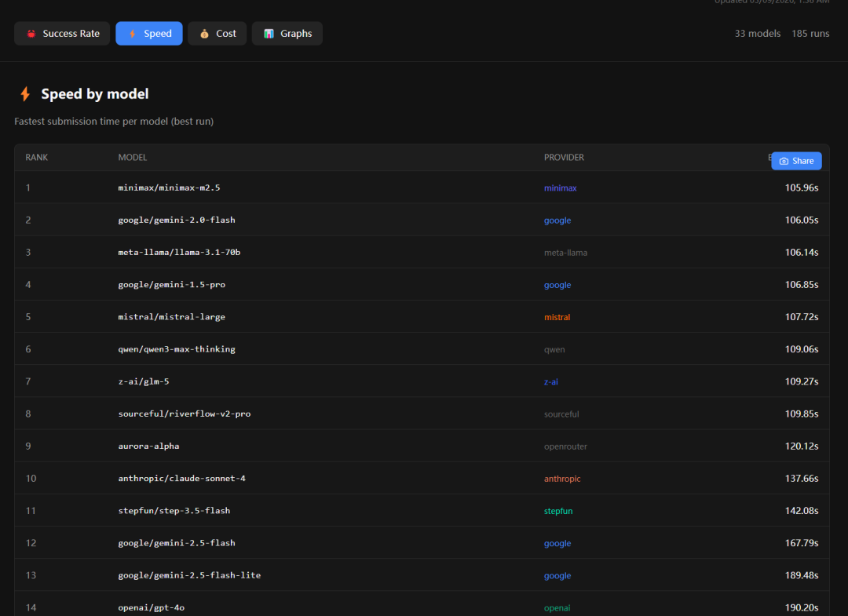Open the qwen provider link
Viewport: 848px width, 616px height.
554,350
